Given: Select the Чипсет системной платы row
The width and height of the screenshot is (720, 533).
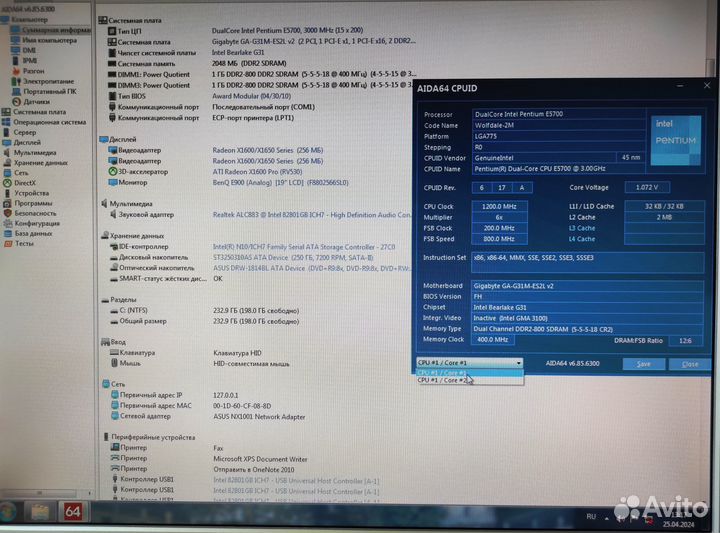Looking at the screenshot, I should [x=186, y=52].
